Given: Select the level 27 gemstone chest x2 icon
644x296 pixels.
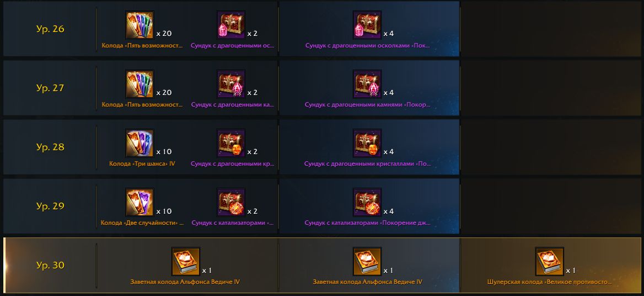Looking at the screenshot, I should tap(231, 84).
